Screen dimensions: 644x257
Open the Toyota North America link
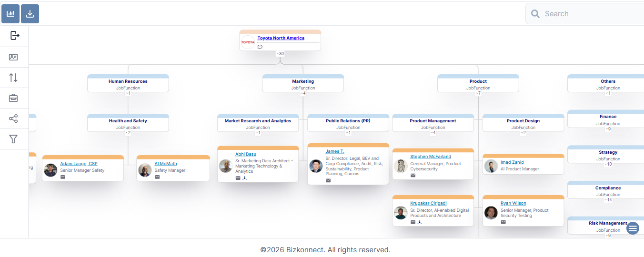pos(281,38)
